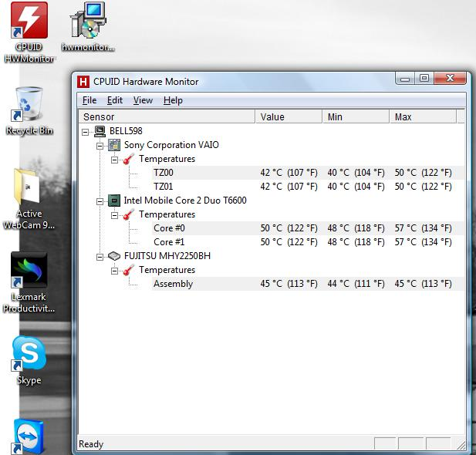Click the FUJITSU hard drive icon
This screenshot has height=455, width=476.
tap(114, 256)
